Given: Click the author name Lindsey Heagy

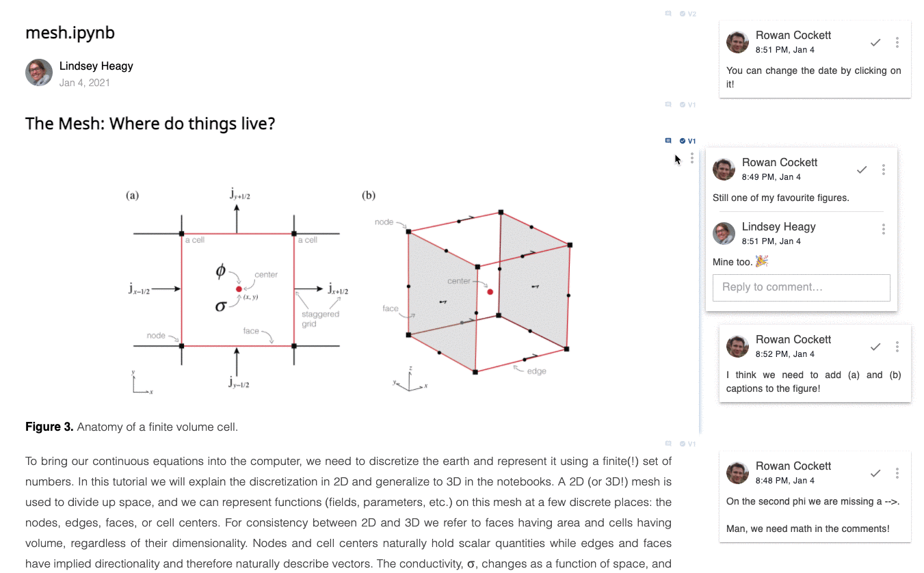Looking at the screenshot, I should (96, 66).
